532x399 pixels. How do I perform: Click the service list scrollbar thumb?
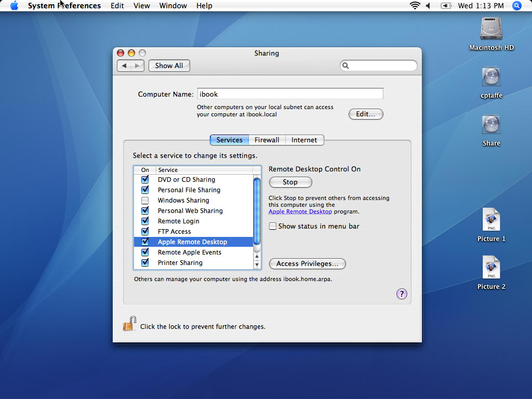pyautogui.click(x=257, y=211)
